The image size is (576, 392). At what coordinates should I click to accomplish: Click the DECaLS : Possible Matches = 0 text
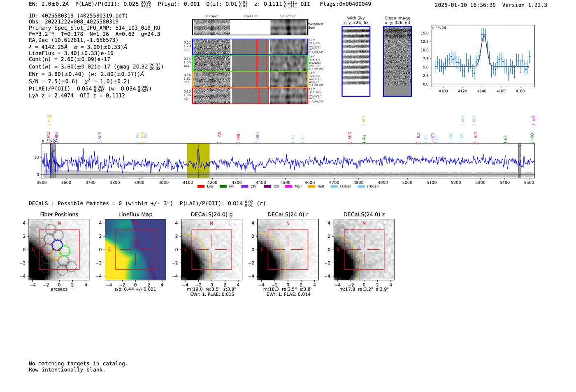pyautogui.click(x=101, y=203)
